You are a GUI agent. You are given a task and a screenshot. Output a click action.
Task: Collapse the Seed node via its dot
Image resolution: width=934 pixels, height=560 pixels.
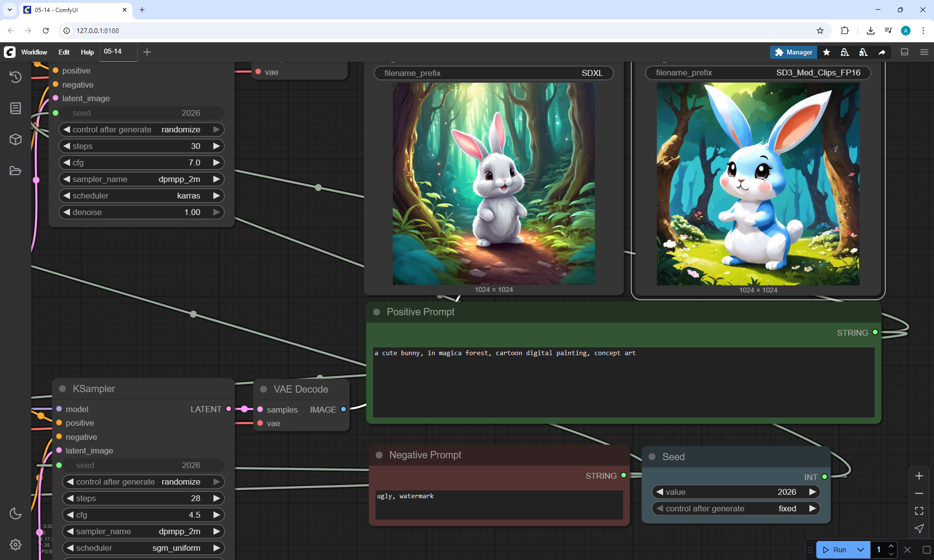[652, 457]
